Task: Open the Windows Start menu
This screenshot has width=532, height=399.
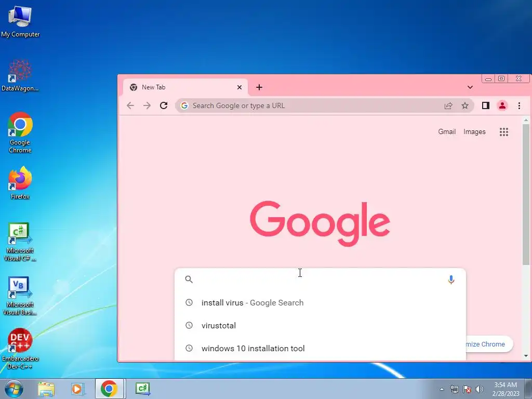Action: point(14,389)
